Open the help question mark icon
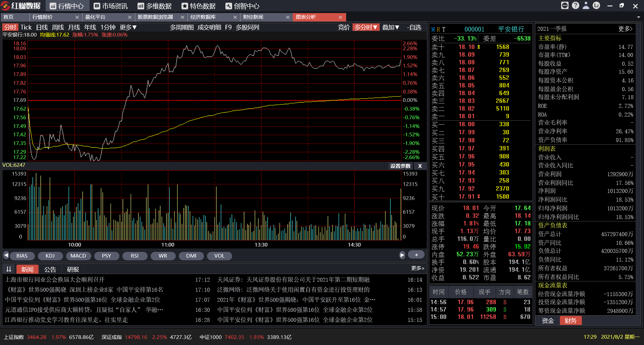The image size is (644, 345). (x=576, y=5)
